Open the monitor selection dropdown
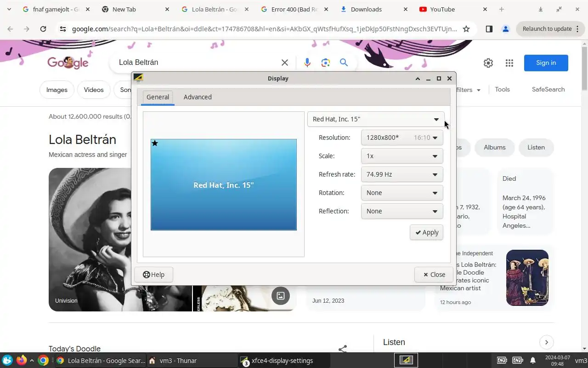588x368 pixels. [x=376, y=119]
